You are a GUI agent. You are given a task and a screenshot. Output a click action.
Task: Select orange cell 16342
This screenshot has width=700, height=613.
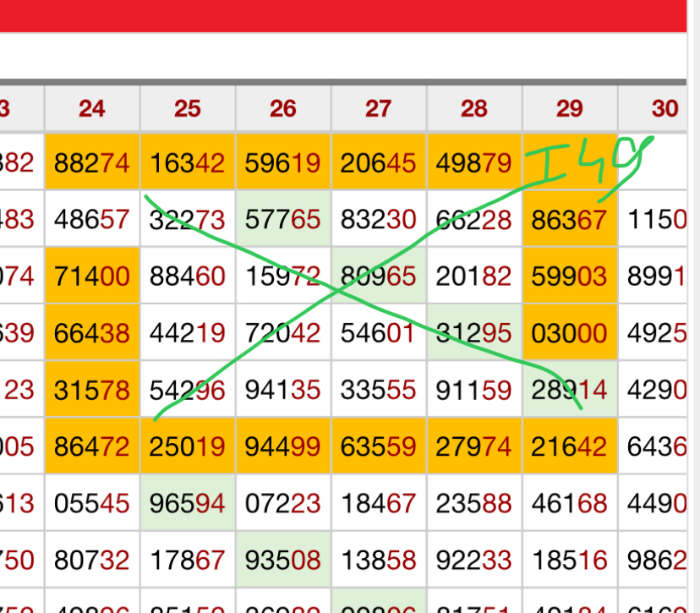coord(188,162)
